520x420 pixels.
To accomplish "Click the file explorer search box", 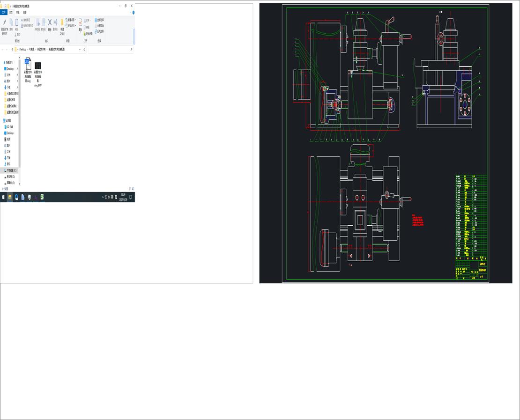I will 111,49.
